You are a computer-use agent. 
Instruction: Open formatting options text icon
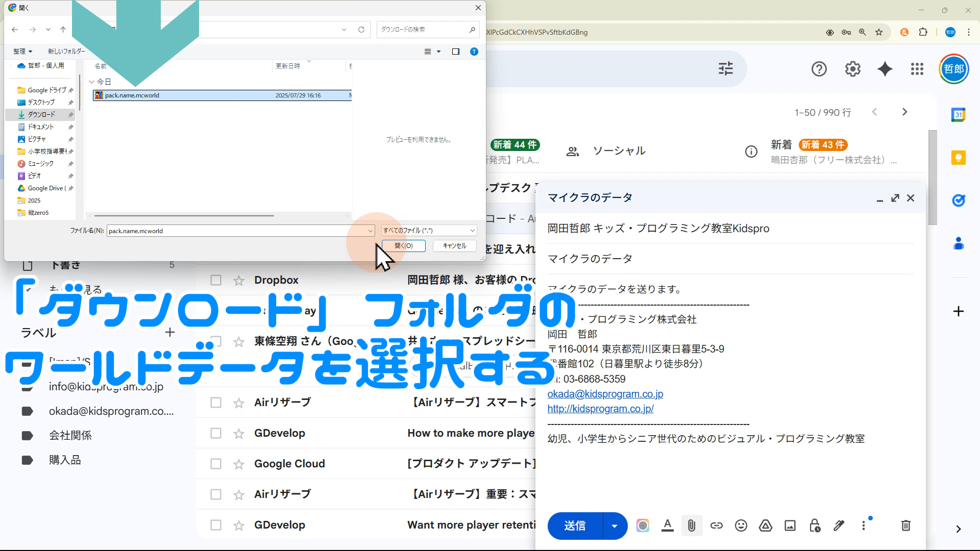point(667,525)
